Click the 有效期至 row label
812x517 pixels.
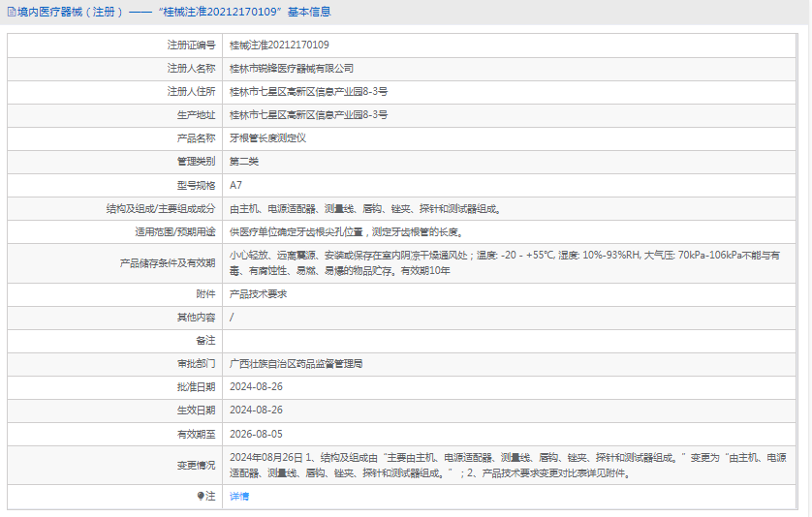pos(196,434)
